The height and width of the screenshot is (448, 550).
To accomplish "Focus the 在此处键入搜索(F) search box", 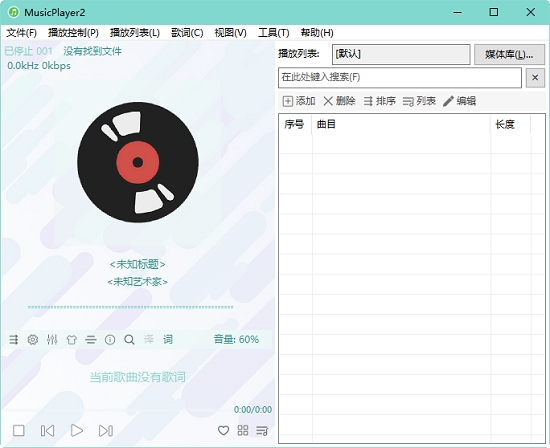I will tap(400, 78).
